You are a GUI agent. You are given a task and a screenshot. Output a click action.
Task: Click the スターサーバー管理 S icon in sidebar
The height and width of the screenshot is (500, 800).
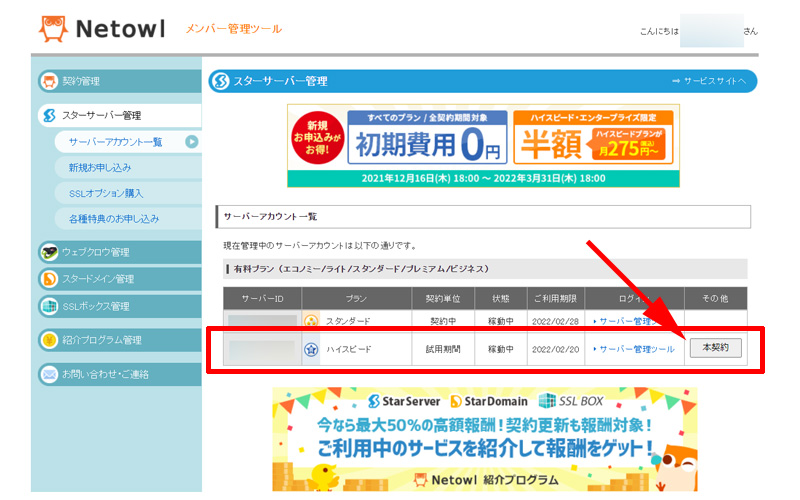pyautogui.click(x=49, y=115)
